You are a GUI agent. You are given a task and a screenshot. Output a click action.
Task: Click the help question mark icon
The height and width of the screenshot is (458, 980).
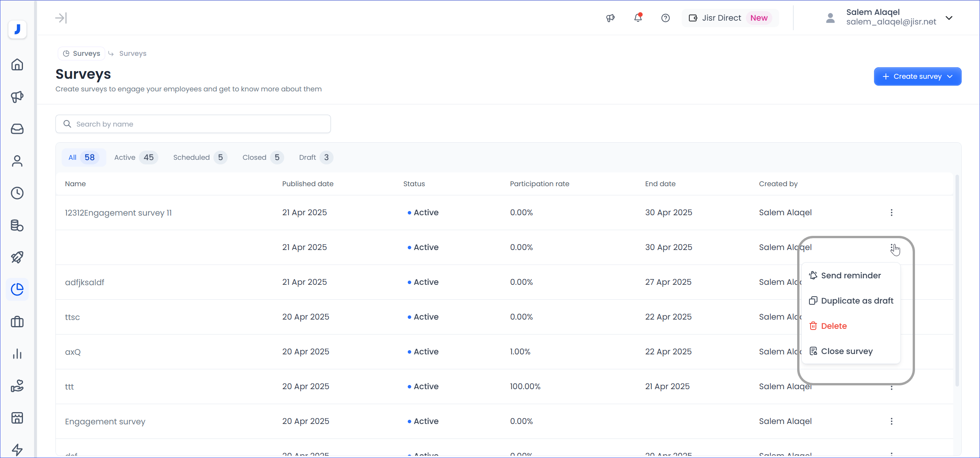click(x=665, y=18)
